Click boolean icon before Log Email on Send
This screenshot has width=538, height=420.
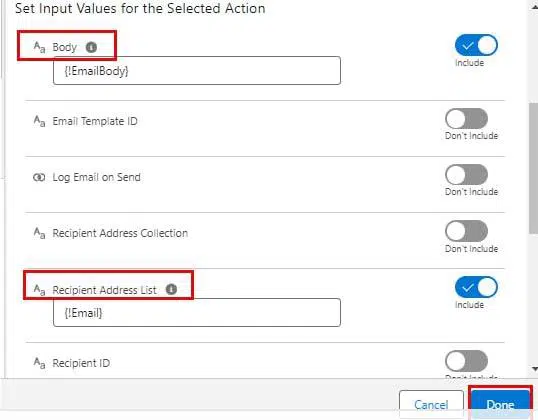pos(39,177)
